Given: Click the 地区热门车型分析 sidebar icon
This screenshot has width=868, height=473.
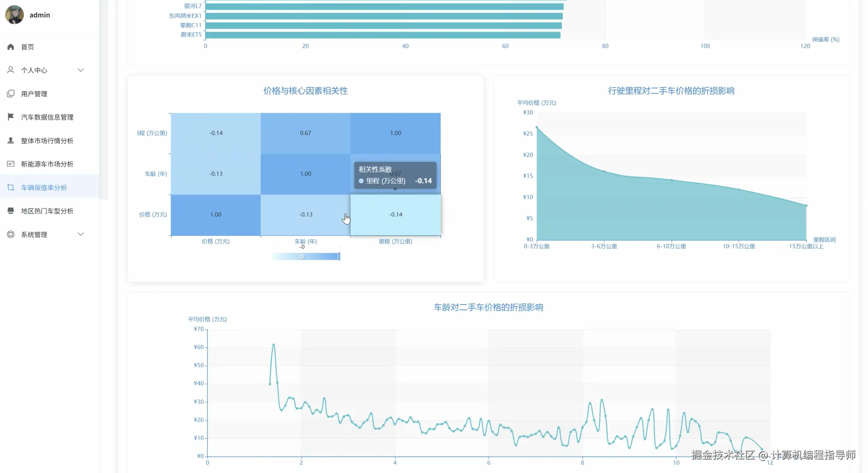Looking at the screenshot, I should [x=11, y=211].
